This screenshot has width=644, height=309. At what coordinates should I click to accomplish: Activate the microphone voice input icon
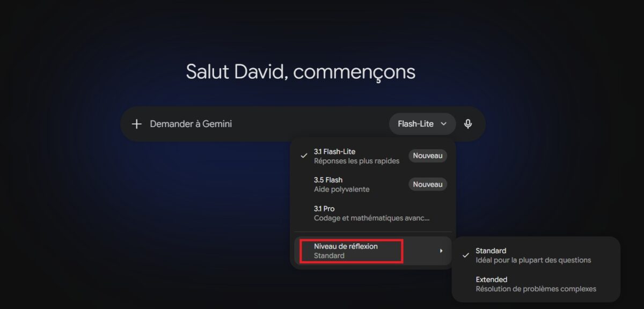coord(468,124)
